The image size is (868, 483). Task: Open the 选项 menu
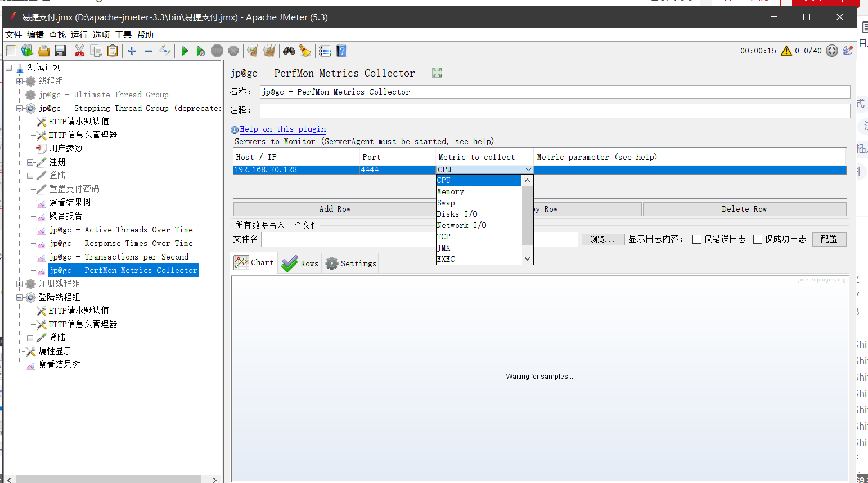(x=101, y=35)
